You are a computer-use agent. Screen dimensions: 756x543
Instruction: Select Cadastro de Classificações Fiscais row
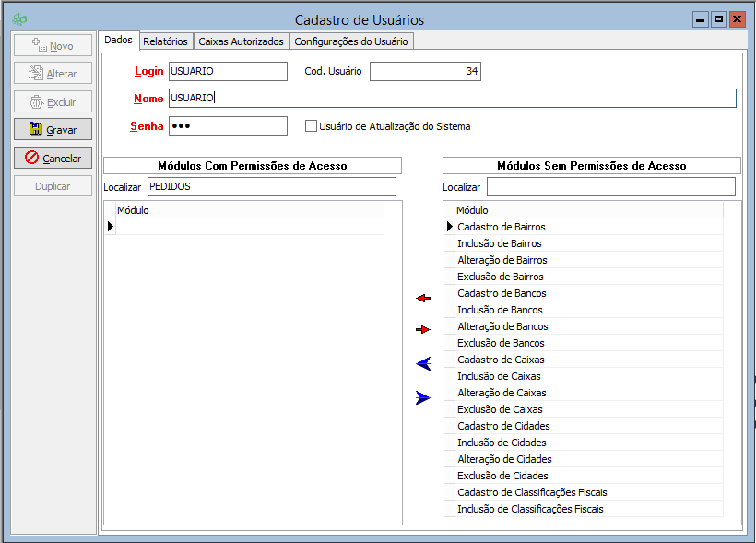(532, 492)
